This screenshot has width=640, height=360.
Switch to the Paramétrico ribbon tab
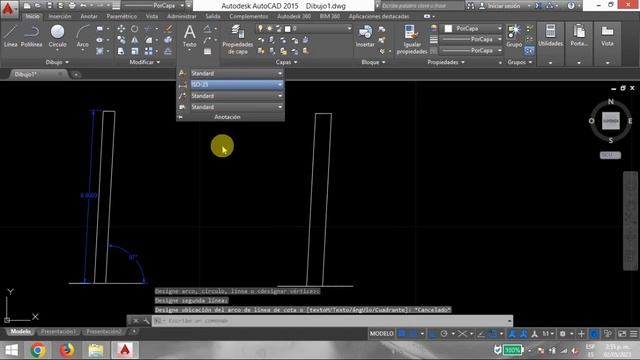122,16
